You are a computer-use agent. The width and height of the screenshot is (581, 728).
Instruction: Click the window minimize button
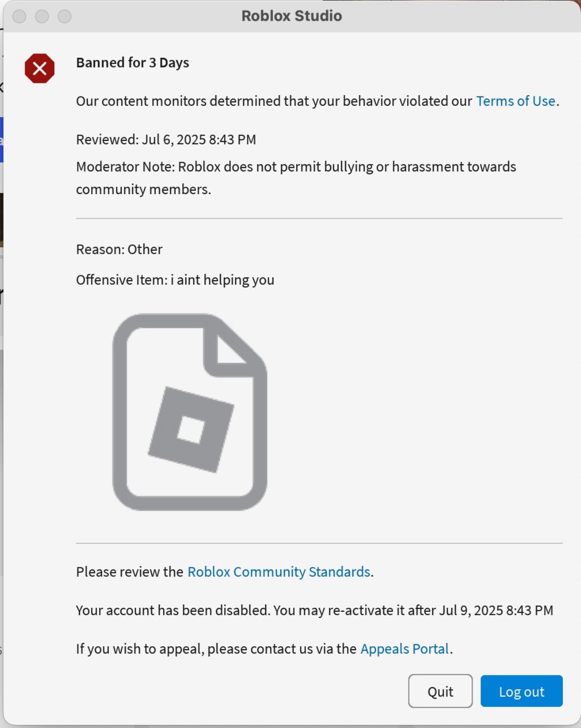coord(42,16)
